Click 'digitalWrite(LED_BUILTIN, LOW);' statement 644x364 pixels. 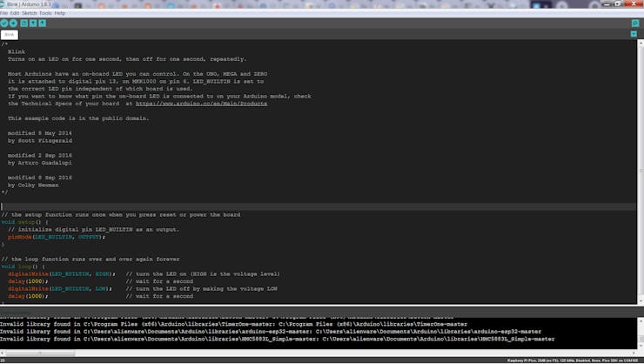tap(60, 289)
